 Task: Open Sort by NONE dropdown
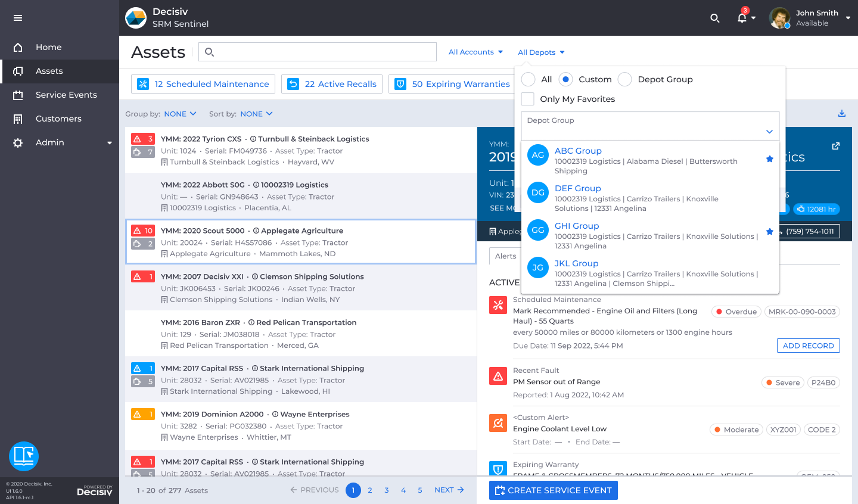(256, 114)
